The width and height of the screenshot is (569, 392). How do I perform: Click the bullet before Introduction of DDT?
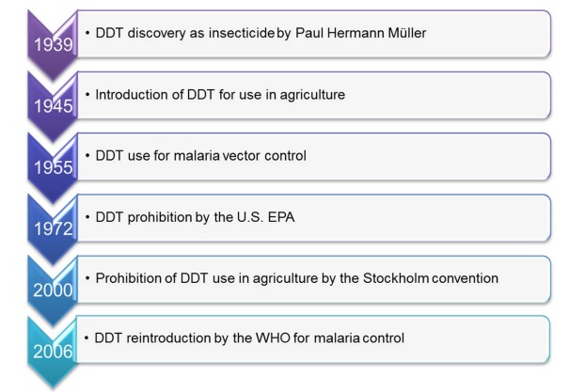pyautogui.click(x=87, y=95)
